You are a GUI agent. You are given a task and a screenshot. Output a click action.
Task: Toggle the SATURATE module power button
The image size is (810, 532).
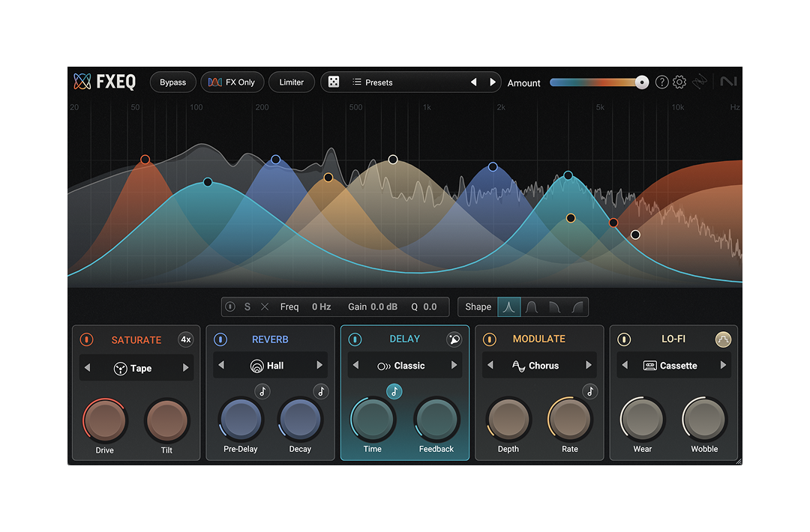click(x=87, y=339)
